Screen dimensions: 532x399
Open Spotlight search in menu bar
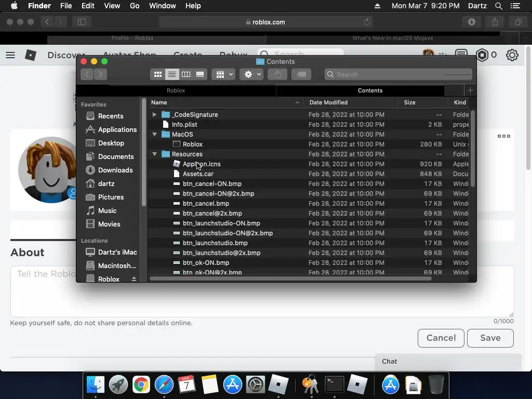click(498, 6)
